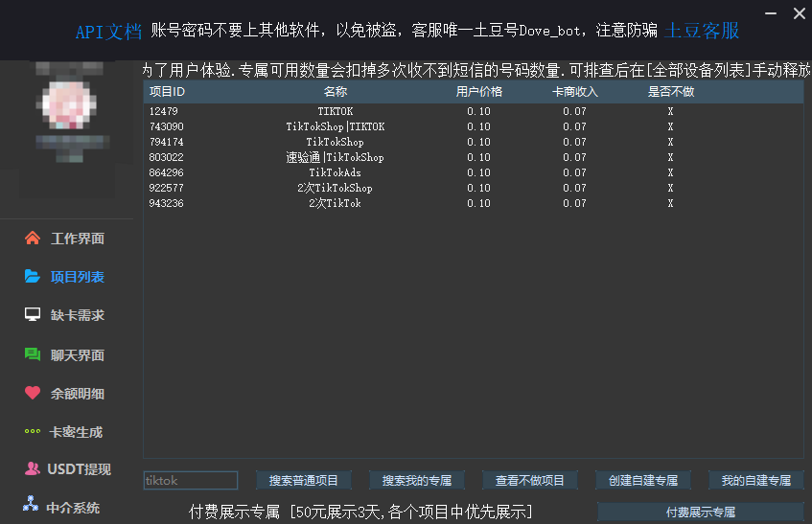This screenshot has height=524, width=812.
Task: Click the green dots icon for 卡密生成
Action: tap(32, 431)
